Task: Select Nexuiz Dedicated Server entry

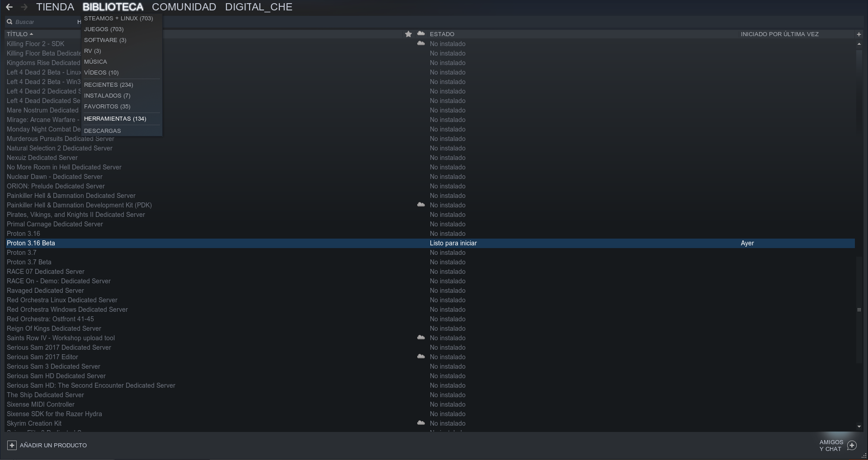Action: tap(42, 158)
